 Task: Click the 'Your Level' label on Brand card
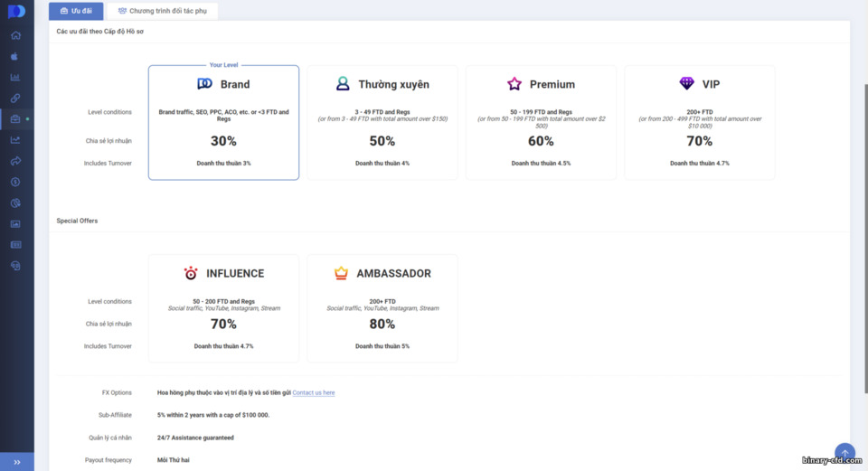(x=223, y=65)
